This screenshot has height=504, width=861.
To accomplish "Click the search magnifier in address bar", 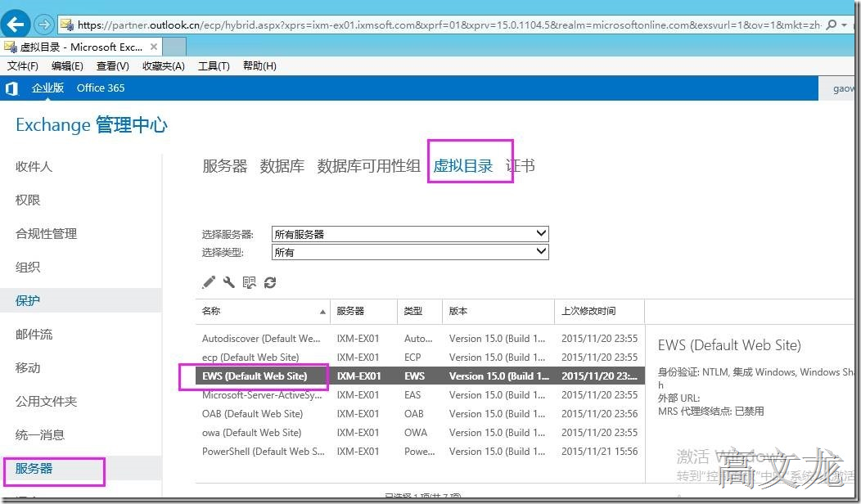I will pyautogui.click(x=832, y=25).
